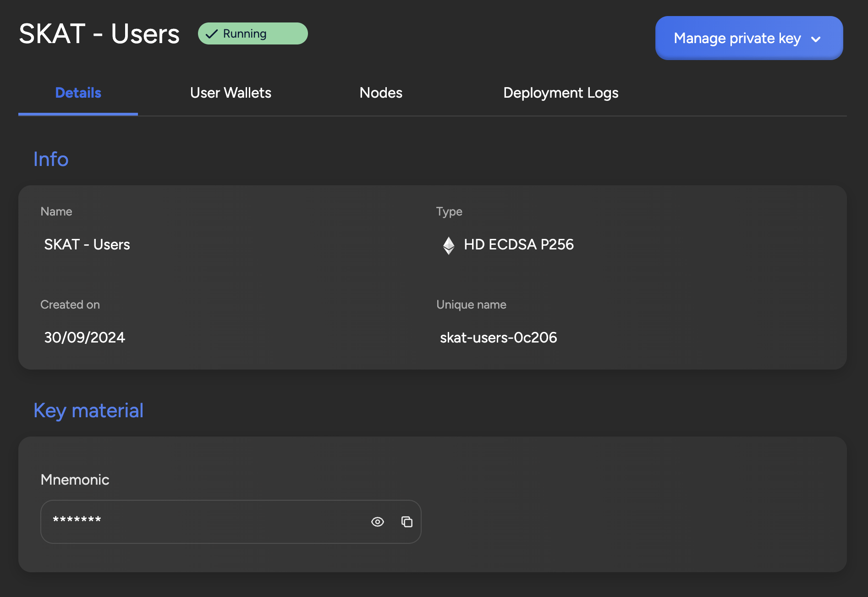Click the Ethereum diamond icon beside the type
The height and width of the screenshot is (597, 868).
[x=449, y=245]
